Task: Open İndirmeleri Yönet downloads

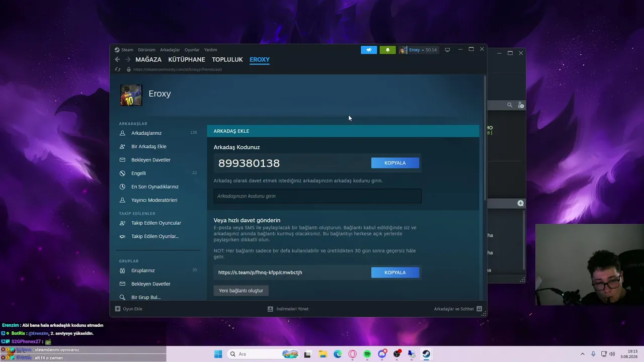Action: point(288,309)
